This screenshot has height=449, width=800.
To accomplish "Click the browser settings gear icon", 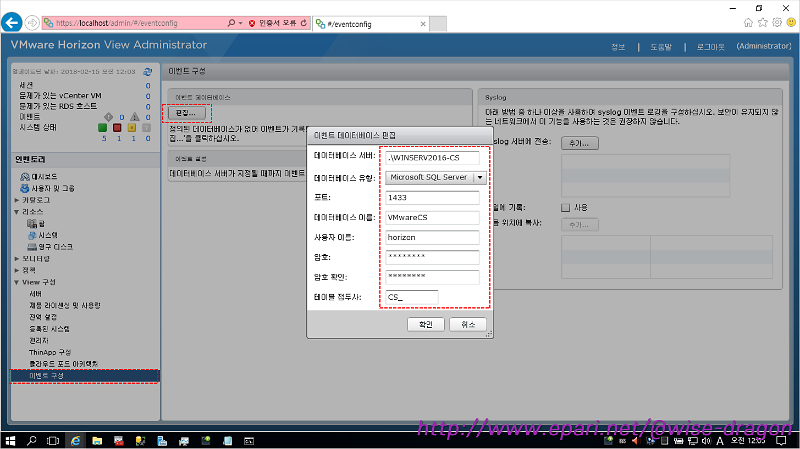I will coord(777,22).
